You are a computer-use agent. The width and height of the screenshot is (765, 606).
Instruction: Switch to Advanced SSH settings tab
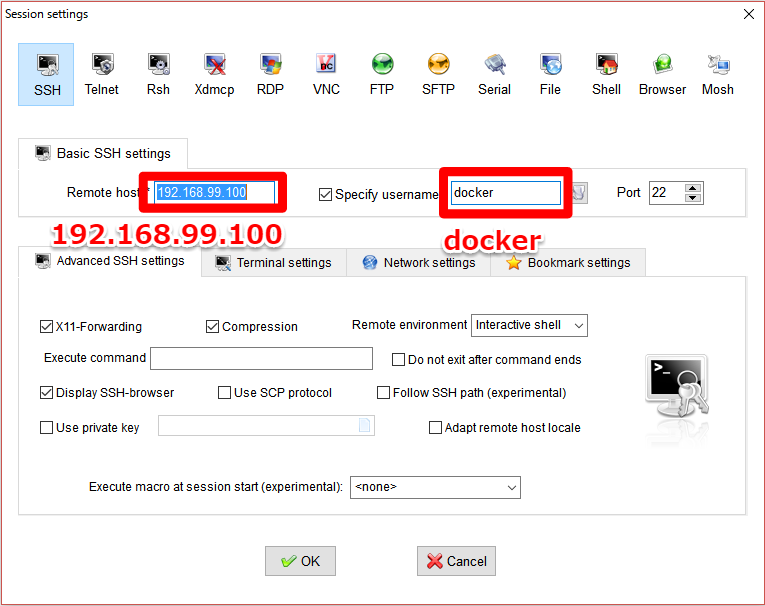110,262
